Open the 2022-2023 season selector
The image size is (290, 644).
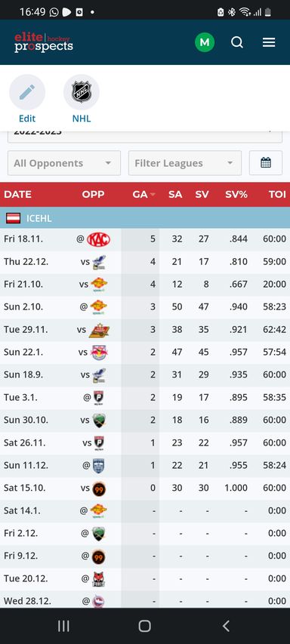pyautogui.click(x=145, y=136)
